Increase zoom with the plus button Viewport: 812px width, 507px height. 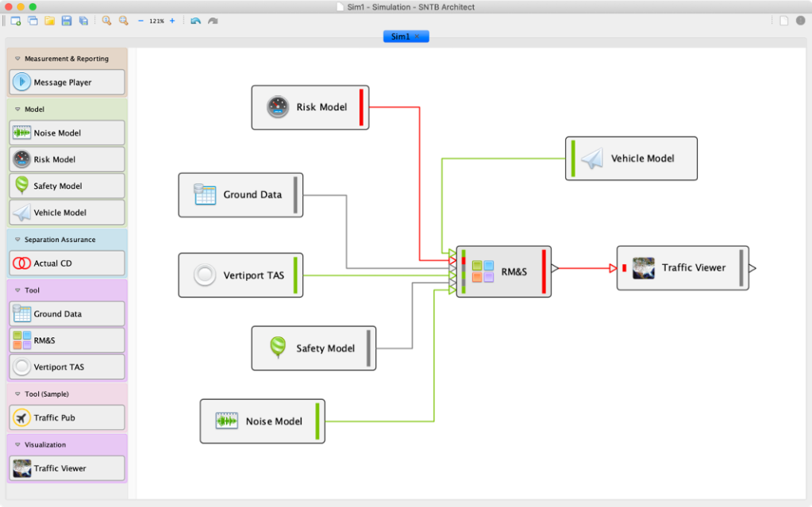pyautogui.click(x=172, y=21)
